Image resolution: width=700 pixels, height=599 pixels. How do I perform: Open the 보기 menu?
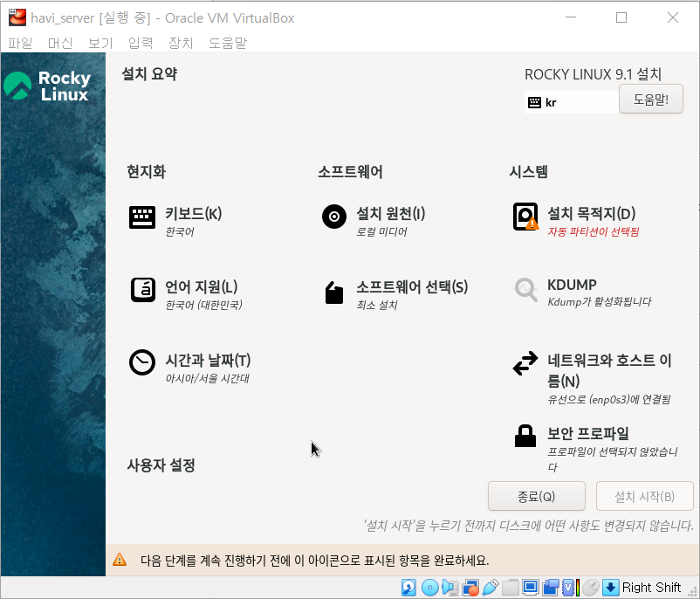point(100,43)
